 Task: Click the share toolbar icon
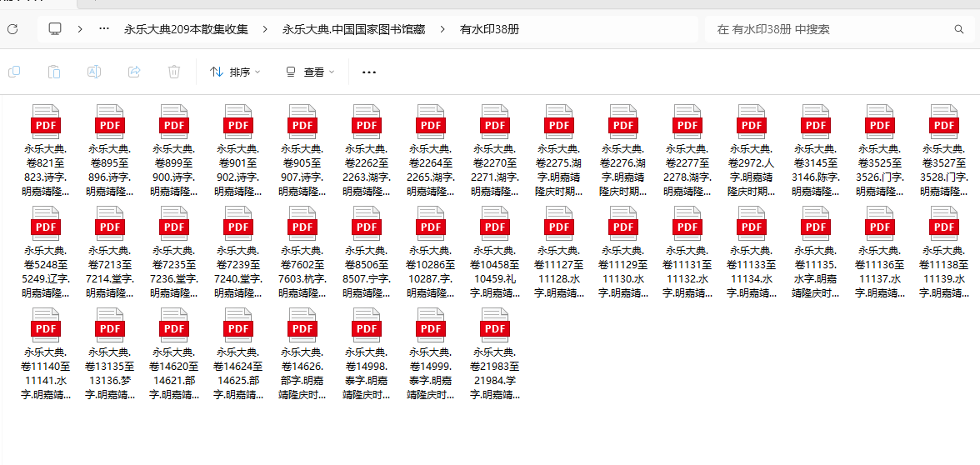(134, 72)
